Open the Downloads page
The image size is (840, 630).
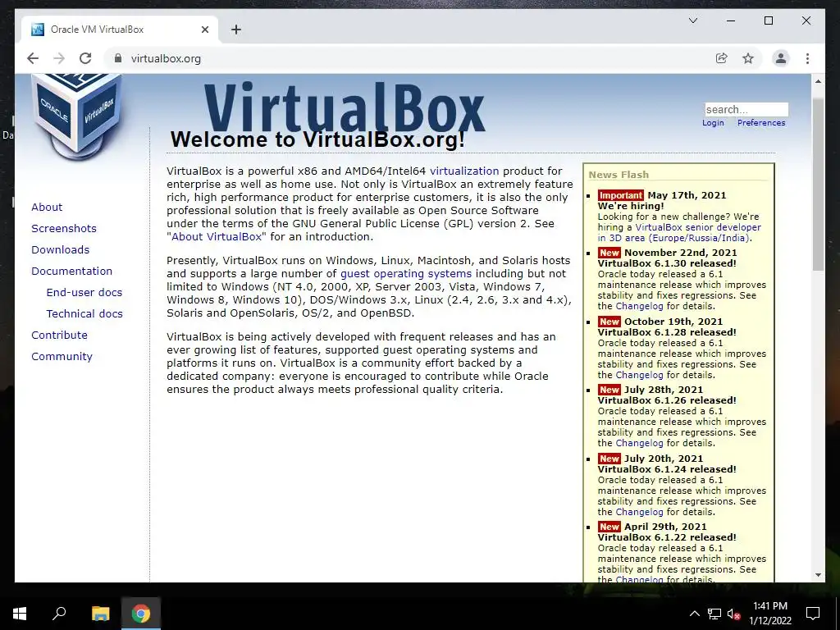click(x=60, y=250)
